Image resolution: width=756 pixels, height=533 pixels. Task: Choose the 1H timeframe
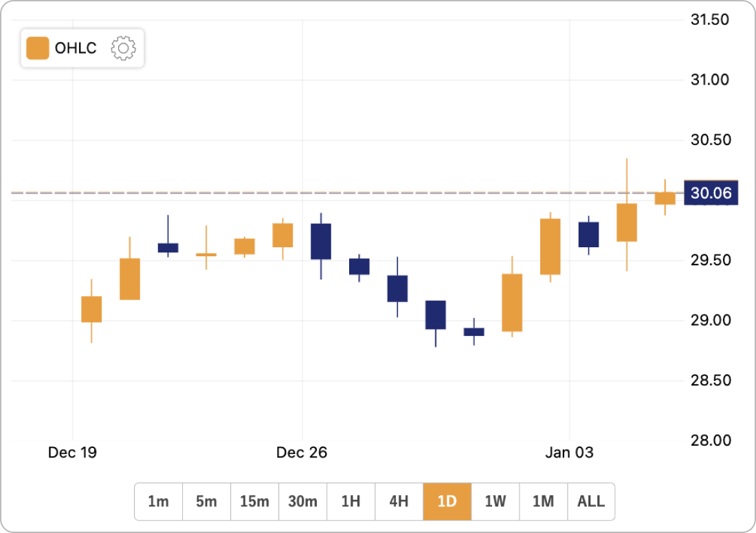[x=351, y=501]
